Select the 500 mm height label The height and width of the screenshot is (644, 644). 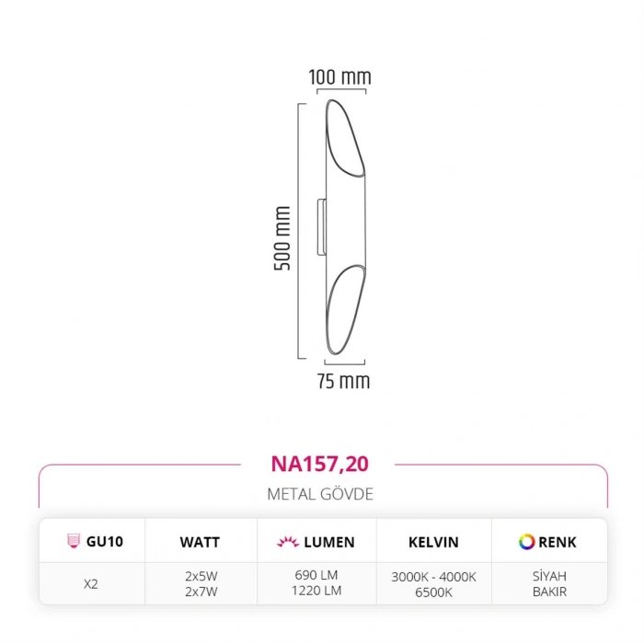click(282, 238)
